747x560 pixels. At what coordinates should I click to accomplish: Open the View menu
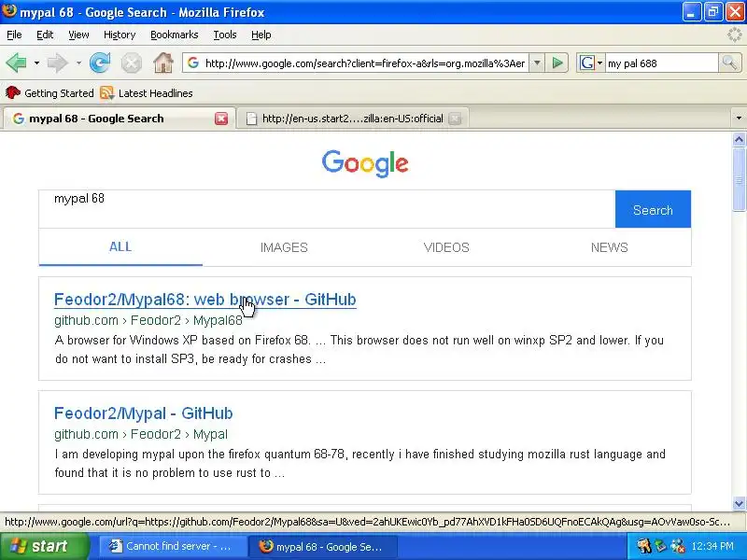78,35
